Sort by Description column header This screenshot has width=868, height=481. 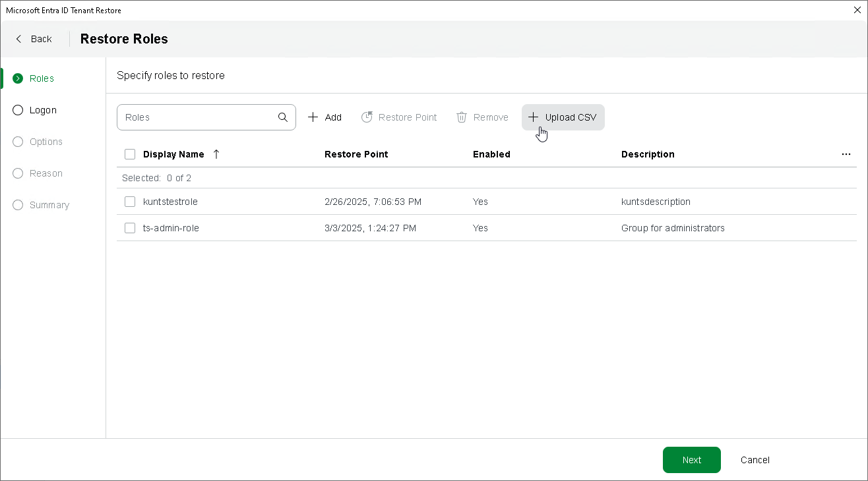coord(648,154)
